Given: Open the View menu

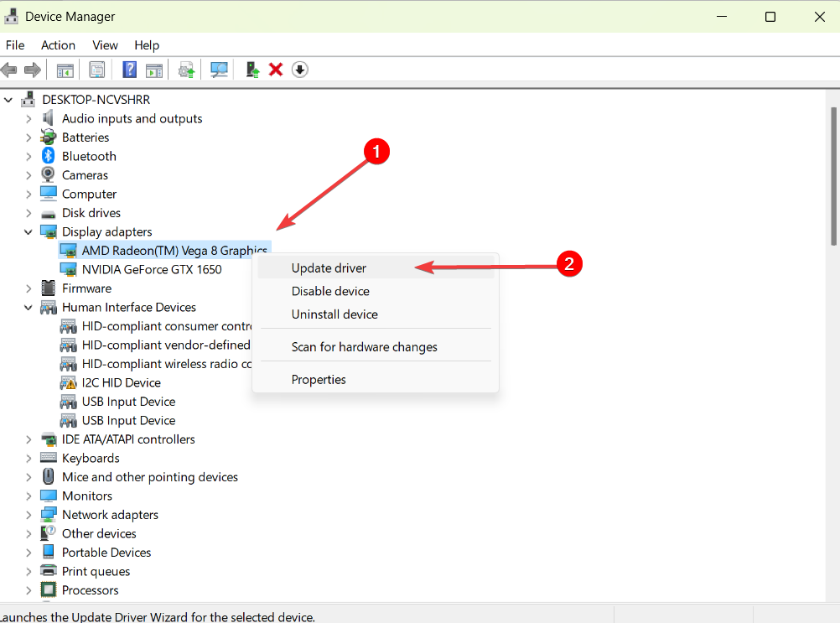Looking at the screenshot, I should click(x=105, y=45).
